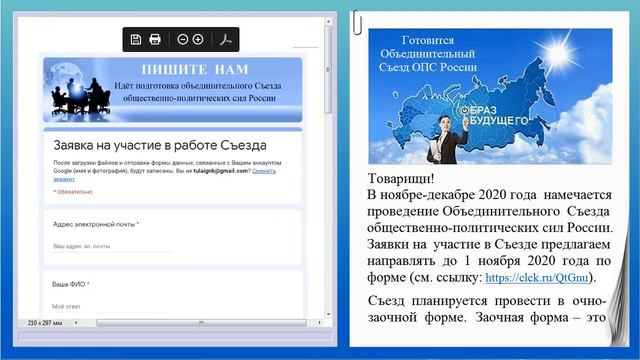The image size is (640, 360).
Task: Click the save icon in PDF toolbar
Action: point(136,39)
